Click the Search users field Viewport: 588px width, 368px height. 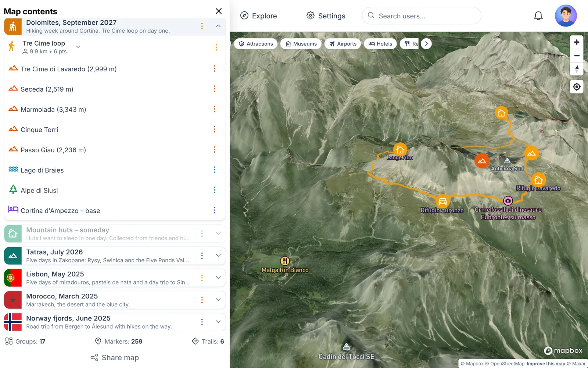(422, 16)
